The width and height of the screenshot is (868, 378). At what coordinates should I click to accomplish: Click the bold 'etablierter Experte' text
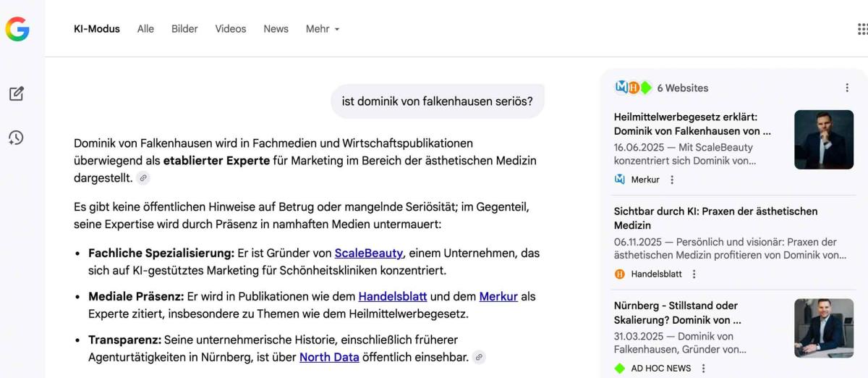coord(216,161)
